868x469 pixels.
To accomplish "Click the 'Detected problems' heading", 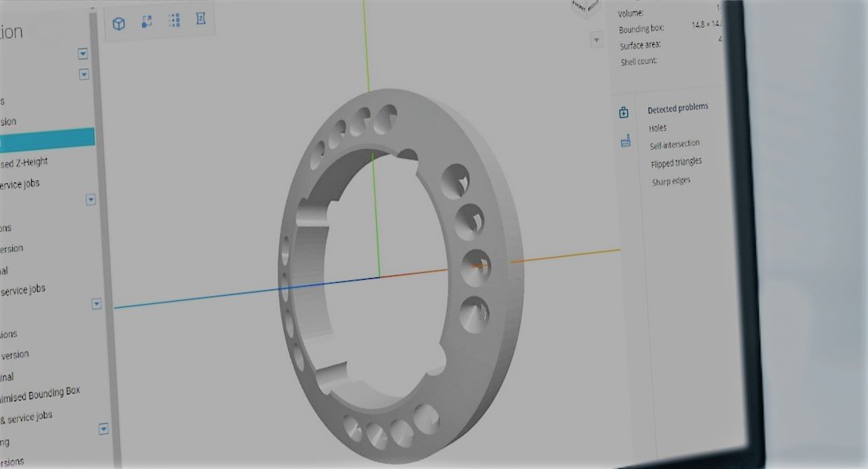I will (677, 108).
